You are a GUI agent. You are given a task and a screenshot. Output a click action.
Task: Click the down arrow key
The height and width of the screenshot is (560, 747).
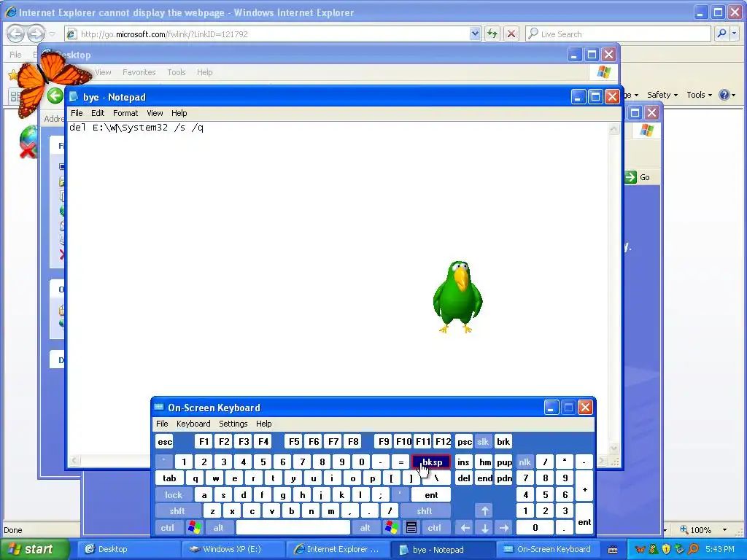coord(484,528)
